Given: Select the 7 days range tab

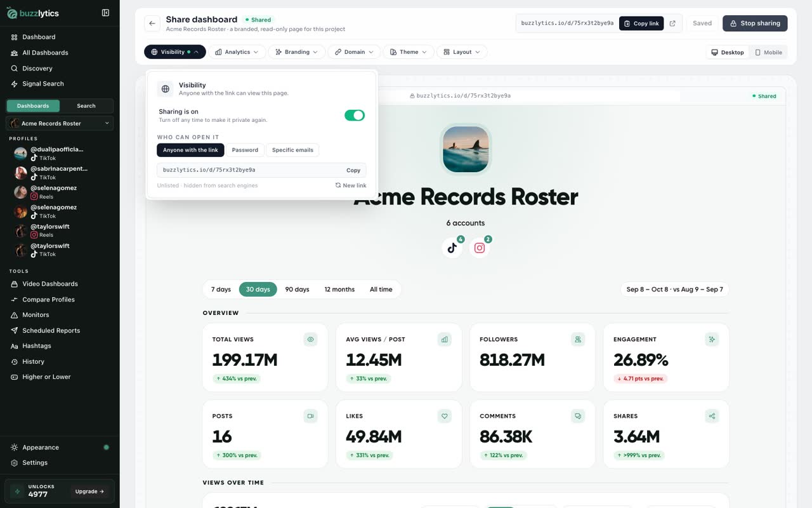Looking at the screenshot, I should tap(221, 290).
